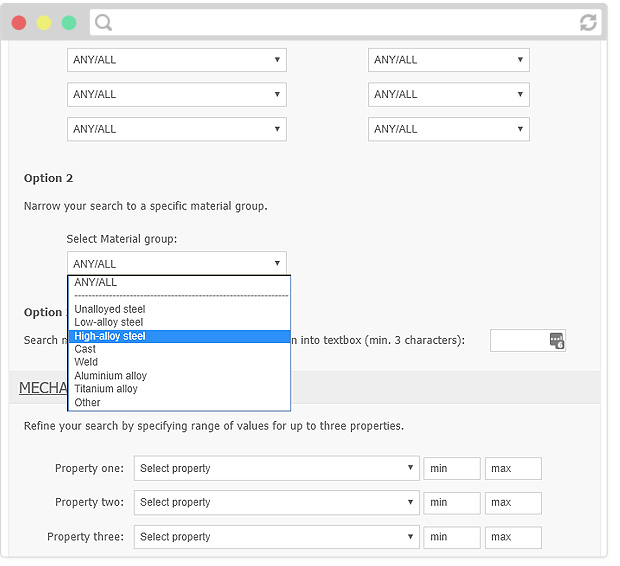The height and width of the screenshot is (566, 620).
Task: Choose "Aluminium alloy" option
Action: point(110,376)
